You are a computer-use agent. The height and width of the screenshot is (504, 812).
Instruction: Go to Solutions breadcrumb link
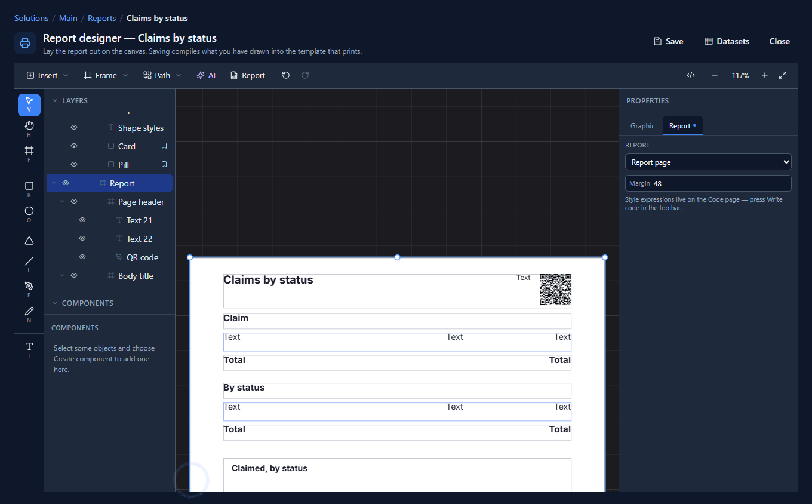[32, 18]
